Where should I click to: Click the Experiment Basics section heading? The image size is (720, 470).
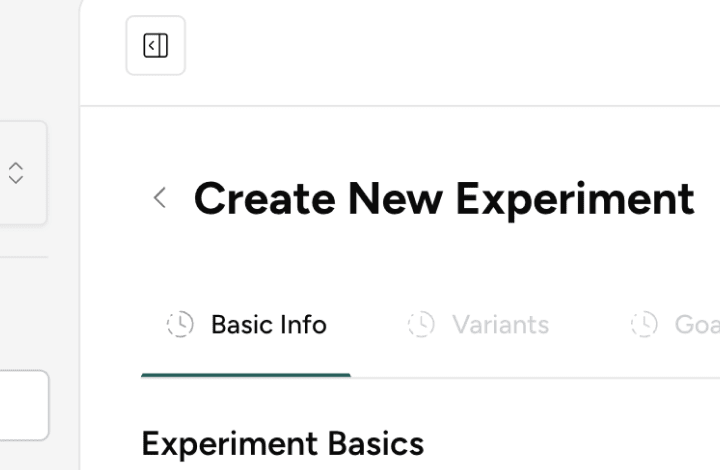coord(282,443)
